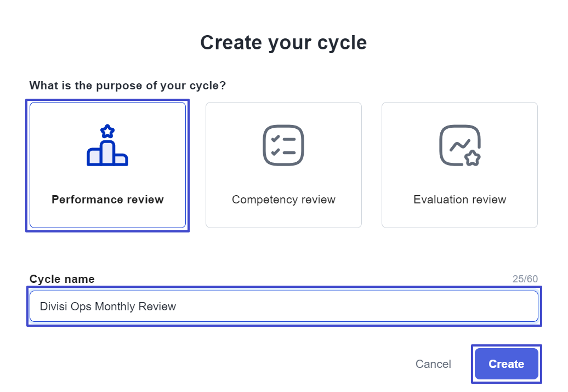Pick the Evaluation review purpose card
This screenshot has width=568, height=392.
[x=459, y=164]
